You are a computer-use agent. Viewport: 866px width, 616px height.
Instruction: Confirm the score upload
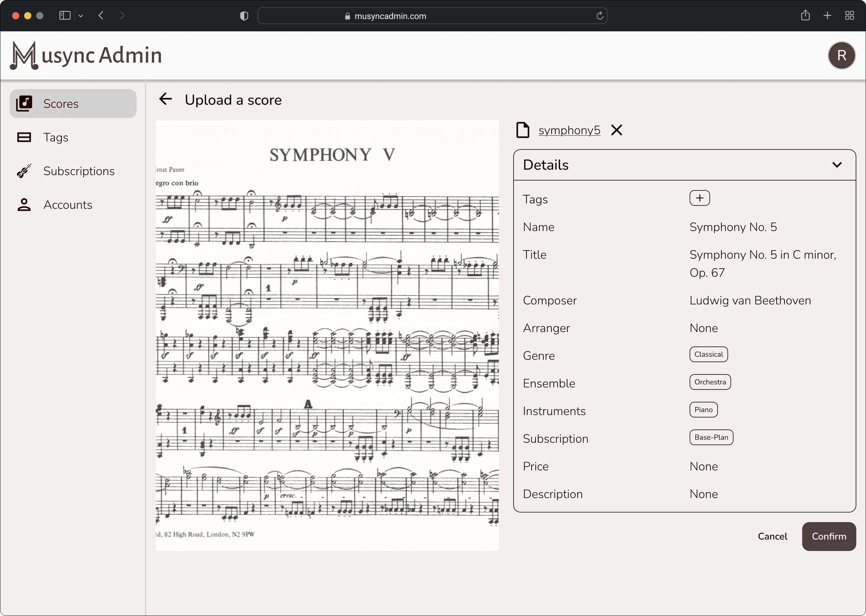click(829, 536)
